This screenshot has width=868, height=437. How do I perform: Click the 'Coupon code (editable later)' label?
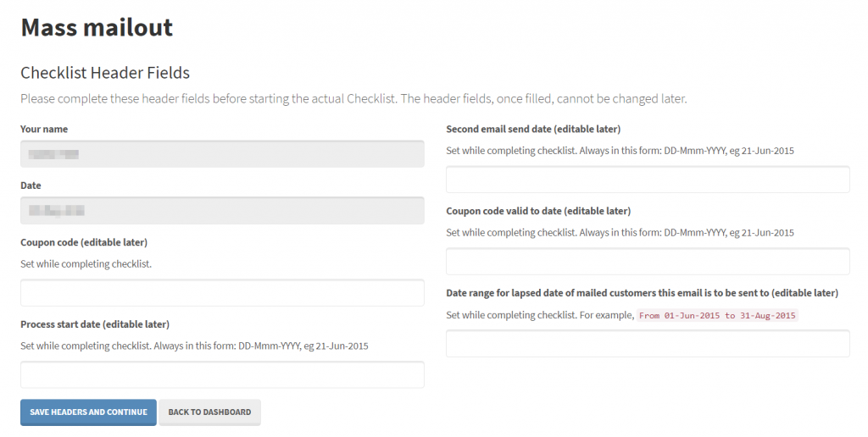pos(84,242)
